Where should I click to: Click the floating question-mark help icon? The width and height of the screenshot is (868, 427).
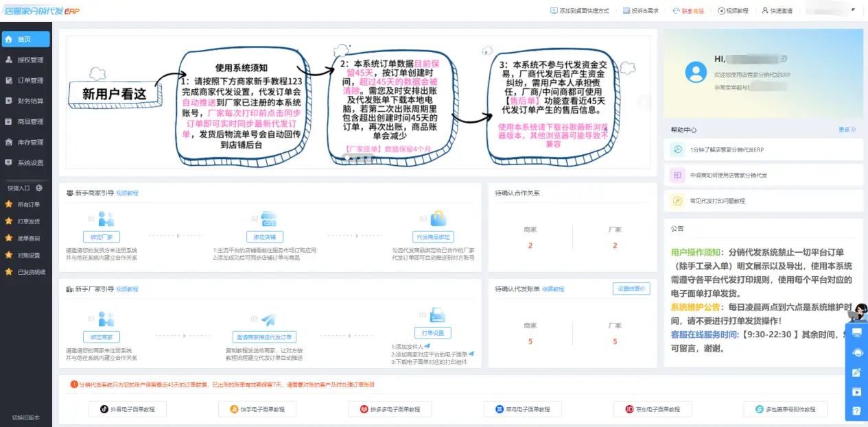tap(856, 411)
